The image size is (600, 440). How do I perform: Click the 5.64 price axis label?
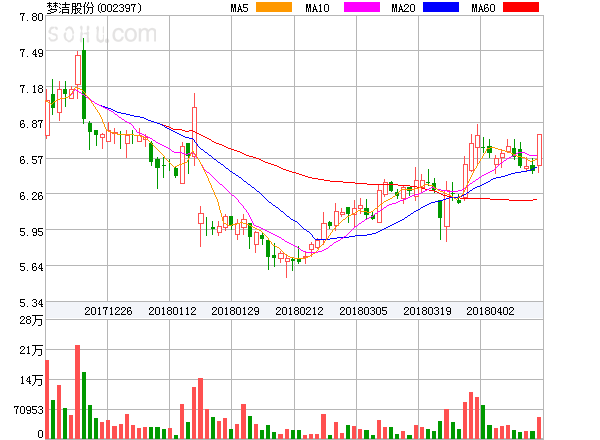pyautogui.click(x=31, y=267)
